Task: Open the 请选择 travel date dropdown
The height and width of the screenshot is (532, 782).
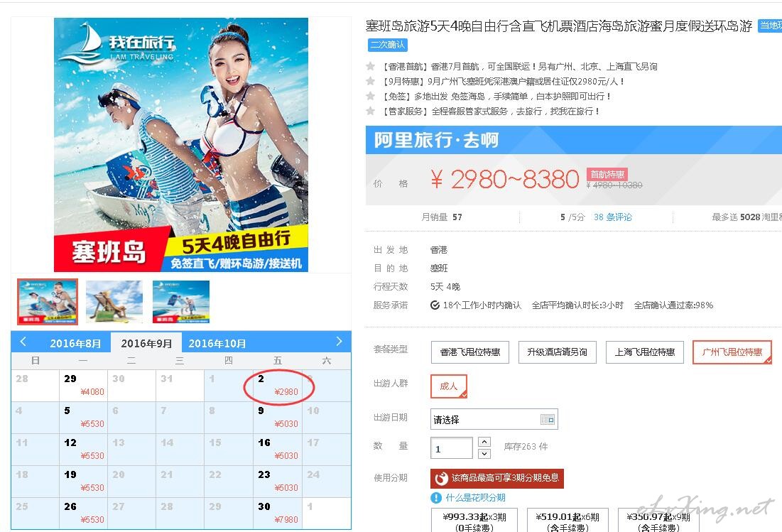Action: click(x=494, y=419)
